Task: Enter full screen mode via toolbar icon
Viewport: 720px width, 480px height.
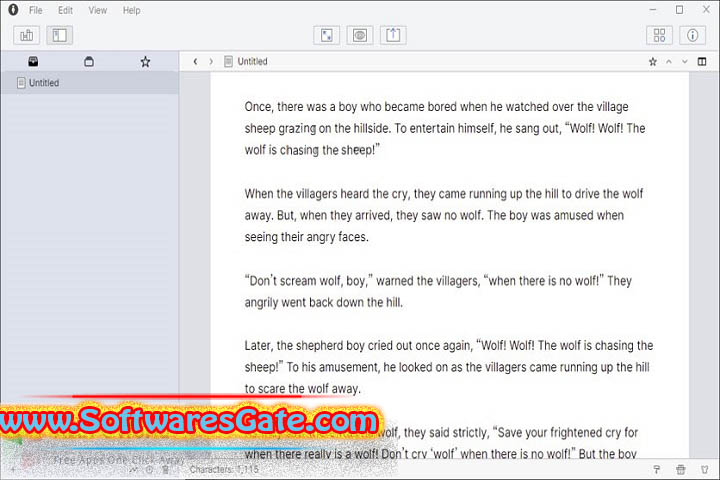Action: click(326, 35)
